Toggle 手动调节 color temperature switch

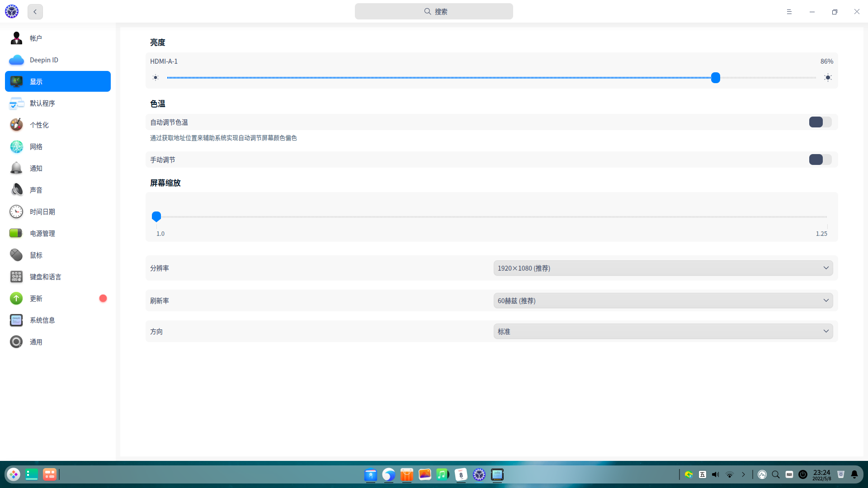click(x=820, y=160)
